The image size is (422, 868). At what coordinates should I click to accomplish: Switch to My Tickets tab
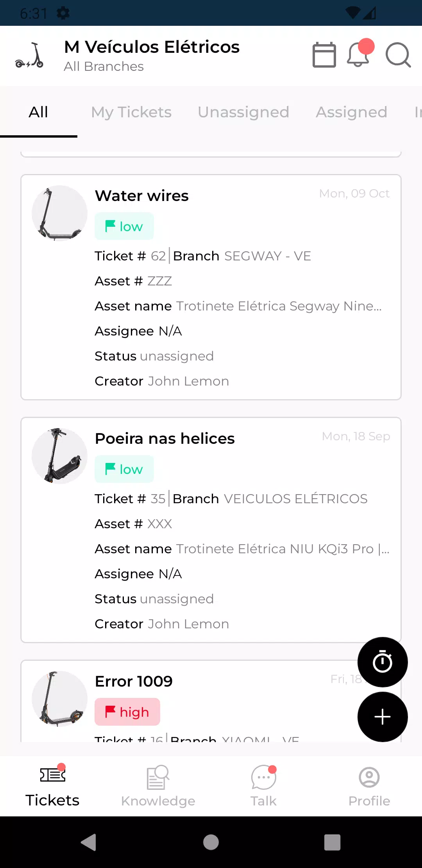coord(131,112)
